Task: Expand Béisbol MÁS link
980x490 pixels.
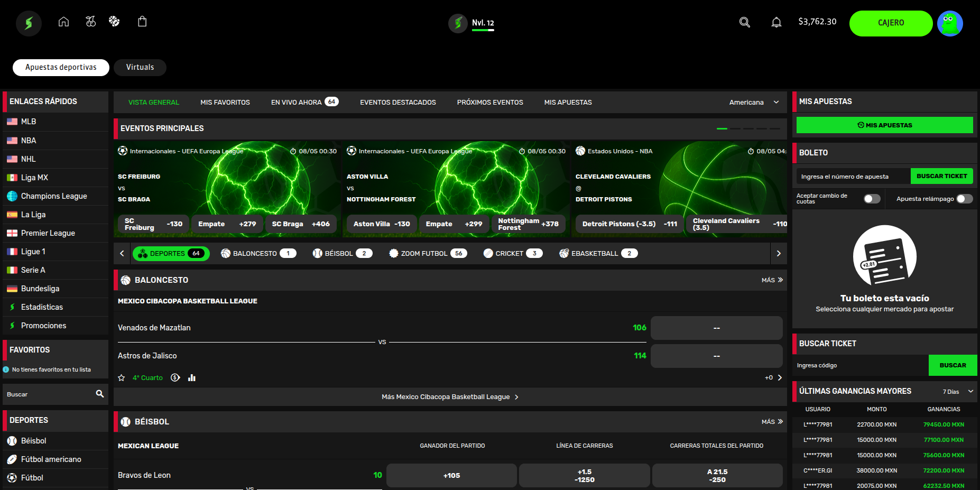Action: point(772,422)
